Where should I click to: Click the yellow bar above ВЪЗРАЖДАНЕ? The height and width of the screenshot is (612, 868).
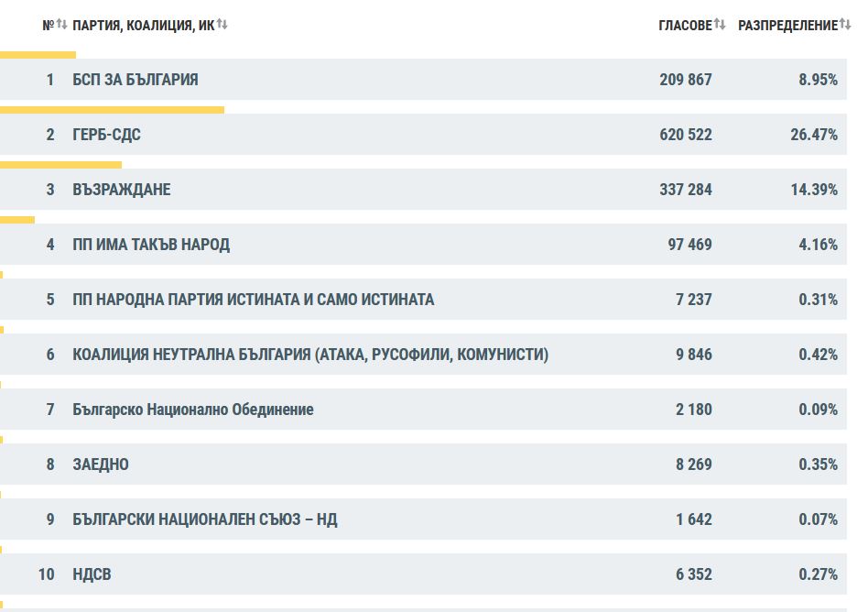click(x=60, y=165)
